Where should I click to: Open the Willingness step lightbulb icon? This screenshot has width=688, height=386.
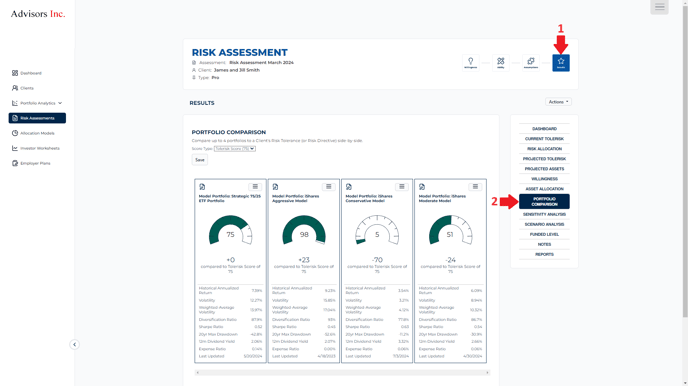471,63
